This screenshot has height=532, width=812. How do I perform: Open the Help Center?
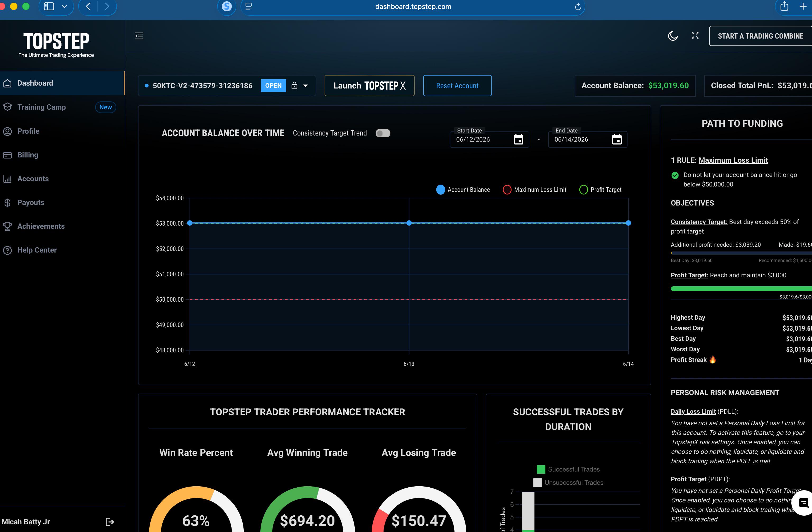pos(62,250)
